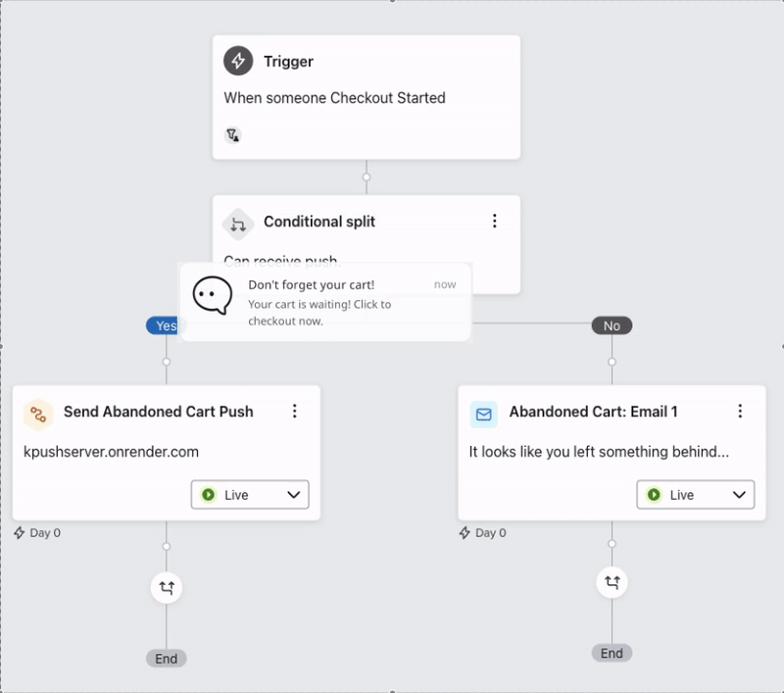Click the Conditional split icon
The width and height of the screenshot is (784, 693).
(238, 223)
